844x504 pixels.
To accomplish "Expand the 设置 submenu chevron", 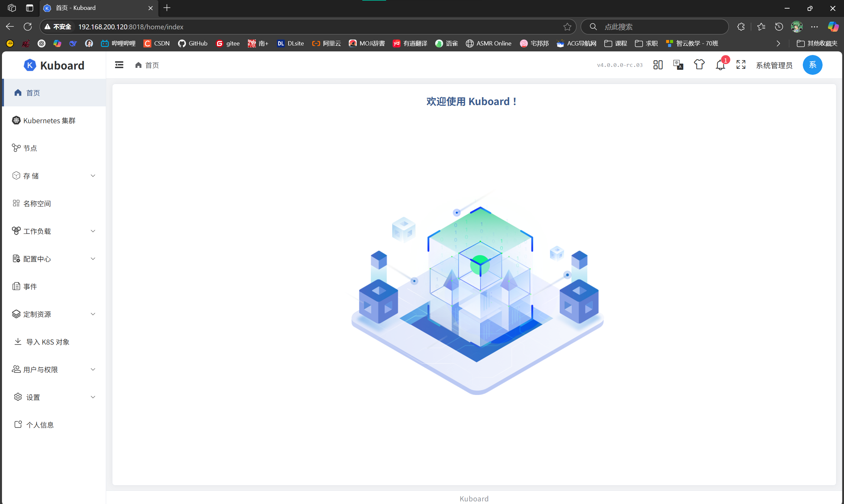I will pyautogui.click(x=93, y=397).
